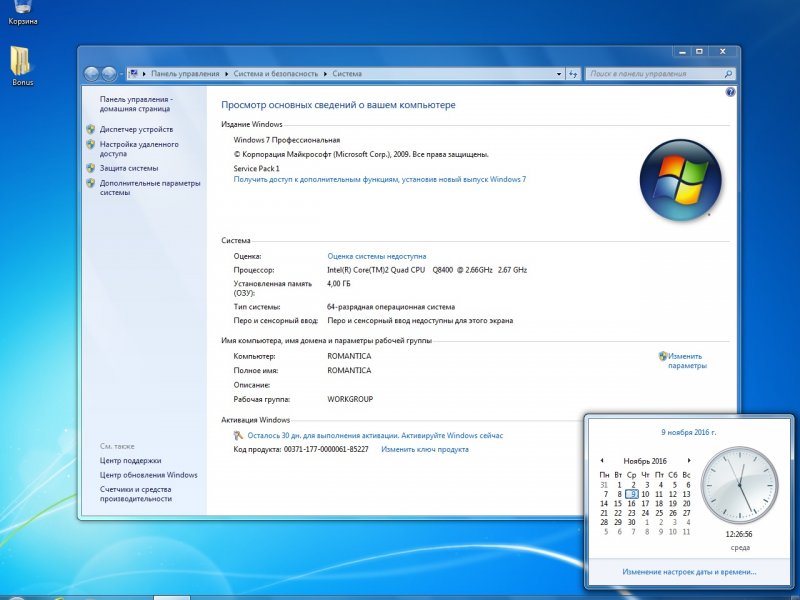
Task: Click the key icon under Активация Windows
Action: click(238, 435)
